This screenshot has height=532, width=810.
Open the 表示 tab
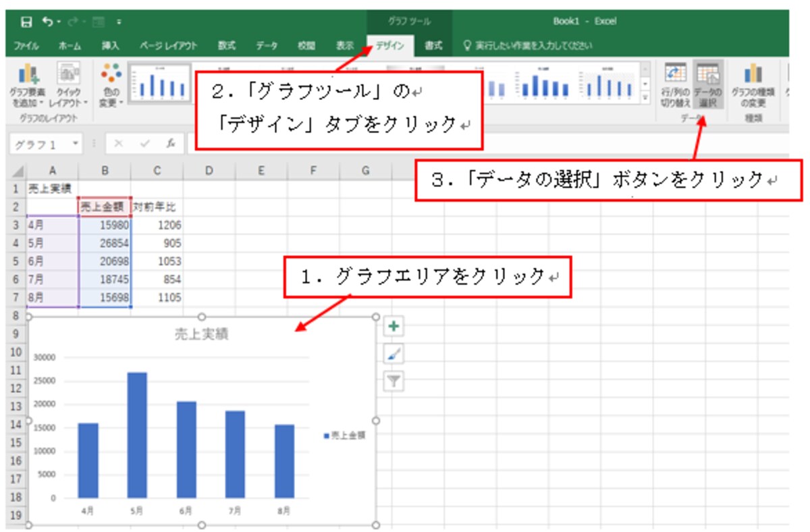pyautogui.click(x=345, y=46)
